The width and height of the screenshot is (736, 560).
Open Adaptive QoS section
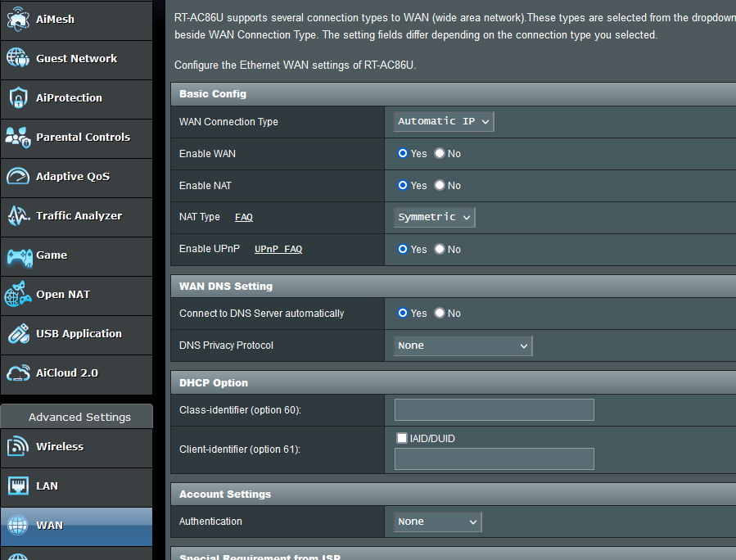click(76, 178)
